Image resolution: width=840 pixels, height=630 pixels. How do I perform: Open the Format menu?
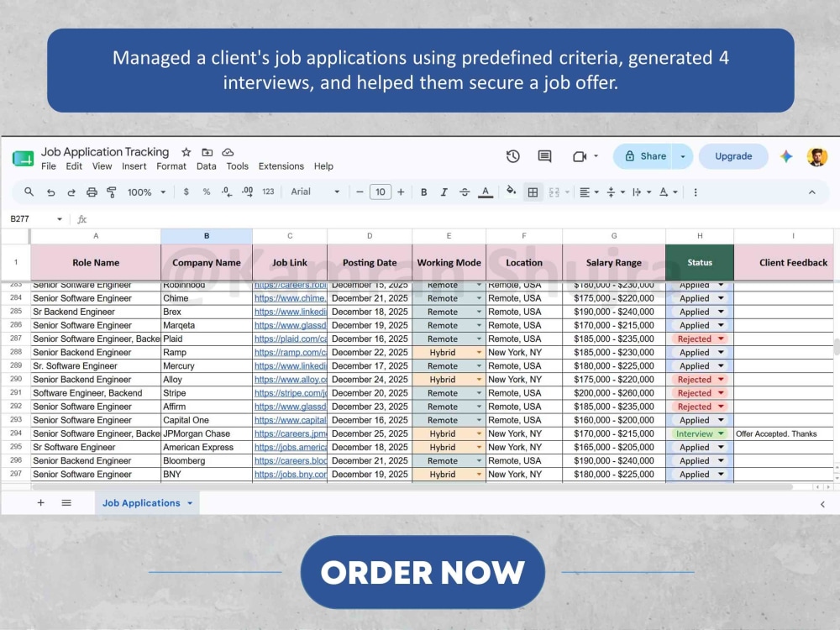point(171,166)
